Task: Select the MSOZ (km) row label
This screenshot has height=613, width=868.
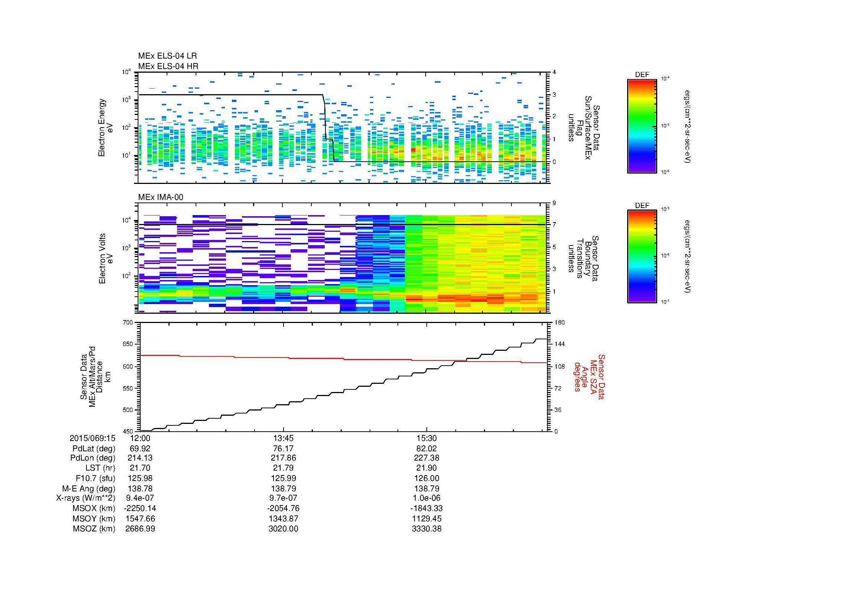Action: click(x=94, y=529)
